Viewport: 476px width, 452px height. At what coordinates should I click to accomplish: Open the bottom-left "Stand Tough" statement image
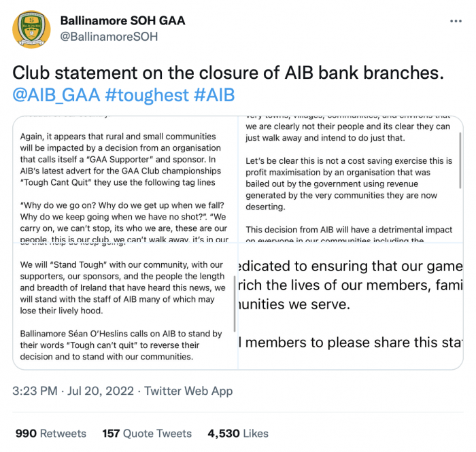(x=125, y=307)
